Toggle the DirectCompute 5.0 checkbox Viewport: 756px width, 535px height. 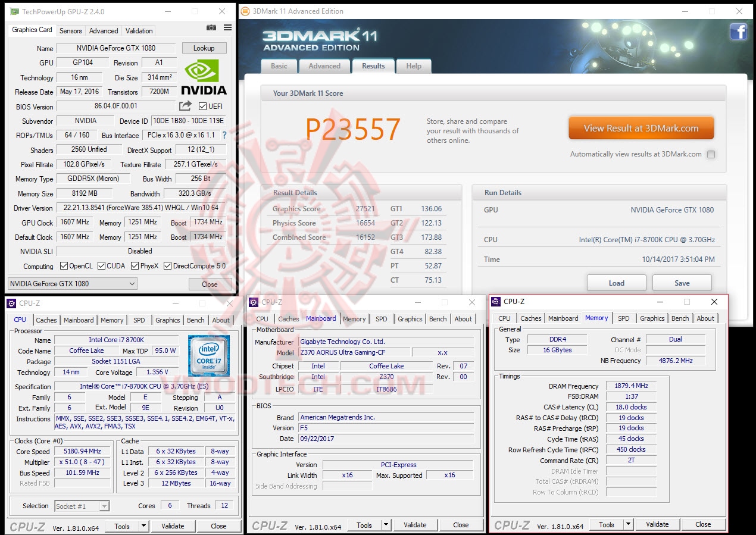[x=168, y=266]
